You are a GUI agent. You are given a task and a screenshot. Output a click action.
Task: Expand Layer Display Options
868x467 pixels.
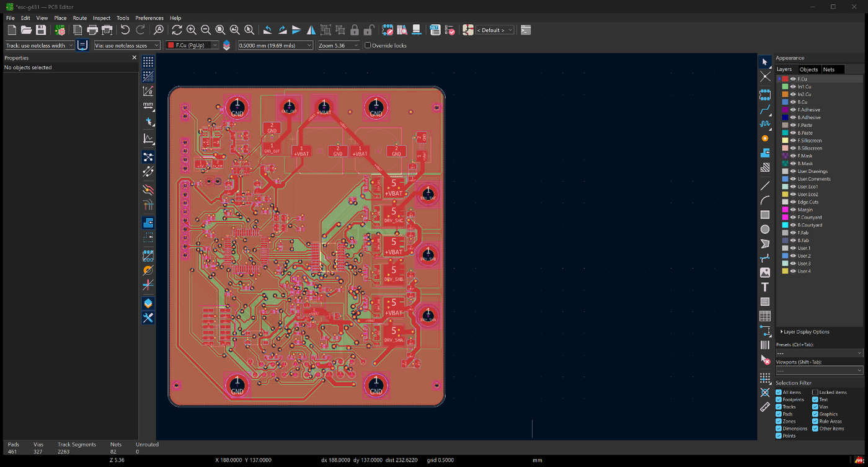(805, 332)
